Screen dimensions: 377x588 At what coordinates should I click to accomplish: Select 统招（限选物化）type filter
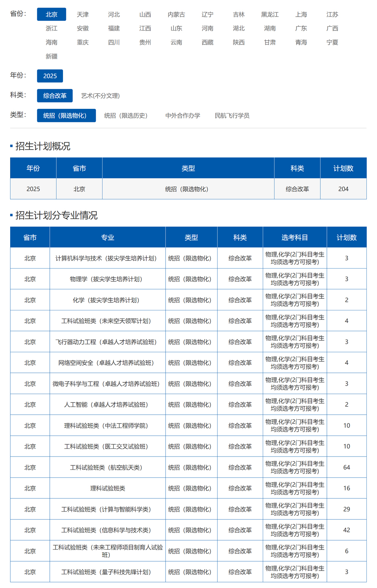pos(66,116)
